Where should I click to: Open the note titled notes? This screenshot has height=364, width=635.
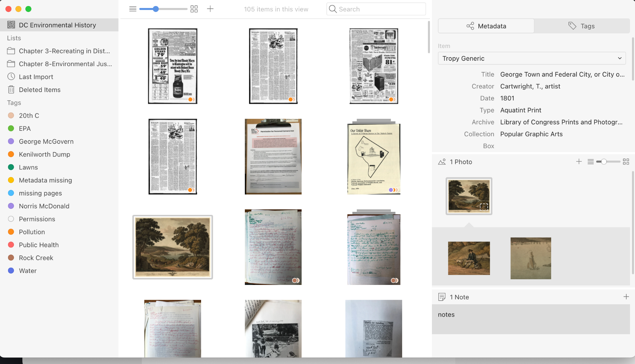click(x=531, y=319)
